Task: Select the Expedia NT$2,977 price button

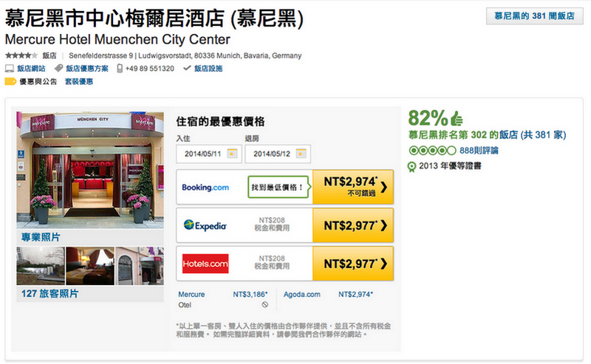Action: (x=353, y=225)
